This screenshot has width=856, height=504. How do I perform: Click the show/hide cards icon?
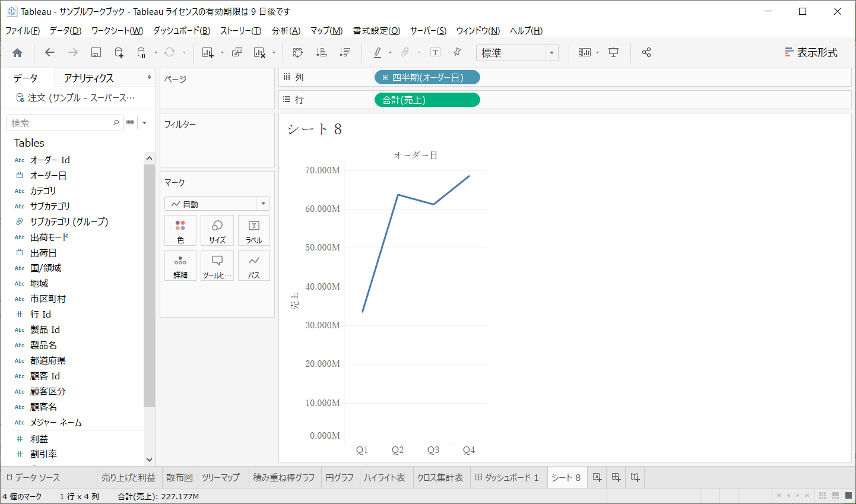pos(585,53)
